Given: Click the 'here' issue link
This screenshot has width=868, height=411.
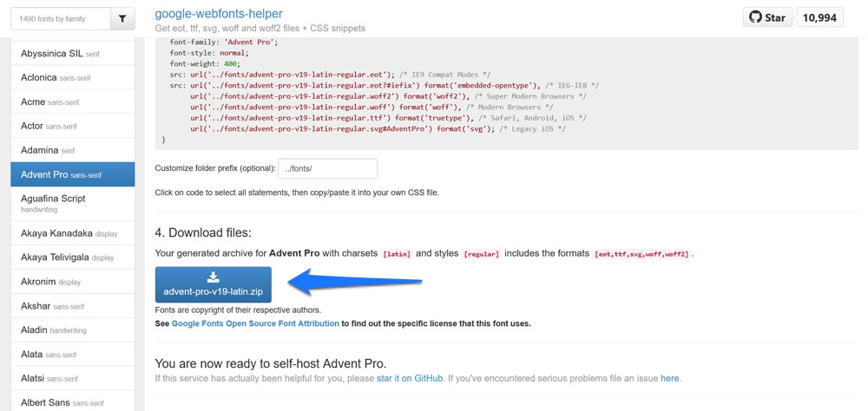Looking at the screenshot, I should pos(669,378).
